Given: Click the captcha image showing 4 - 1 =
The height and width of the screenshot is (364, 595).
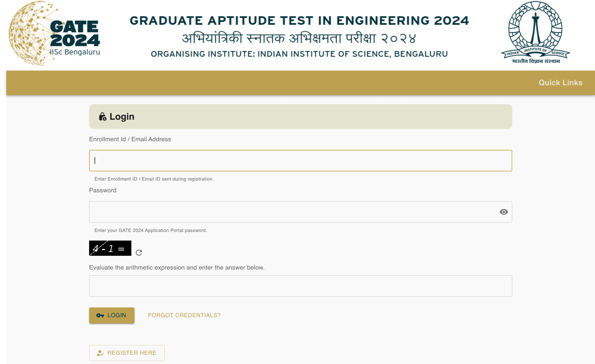Looking at the screenshot, I should pyautogui.click(x=110, y=248).
